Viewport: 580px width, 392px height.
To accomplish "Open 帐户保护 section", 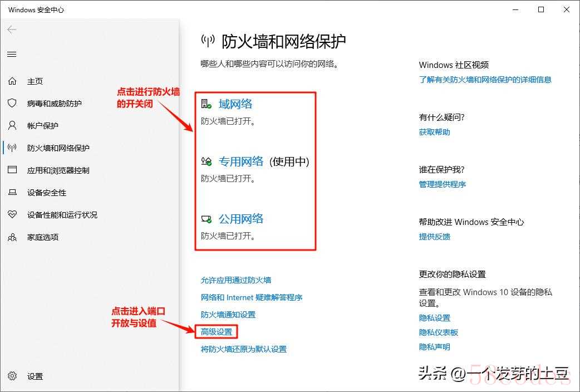I will coord(42,126).
